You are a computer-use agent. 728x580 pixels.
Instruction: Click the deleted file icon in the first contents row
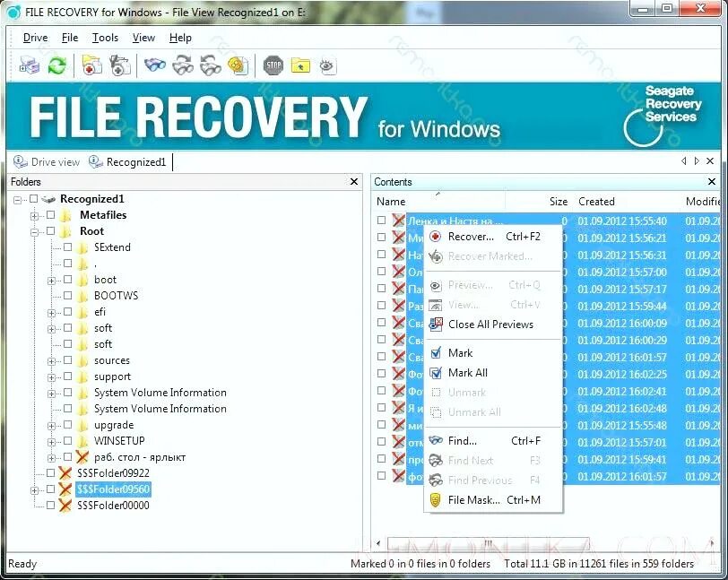point(398,221)
